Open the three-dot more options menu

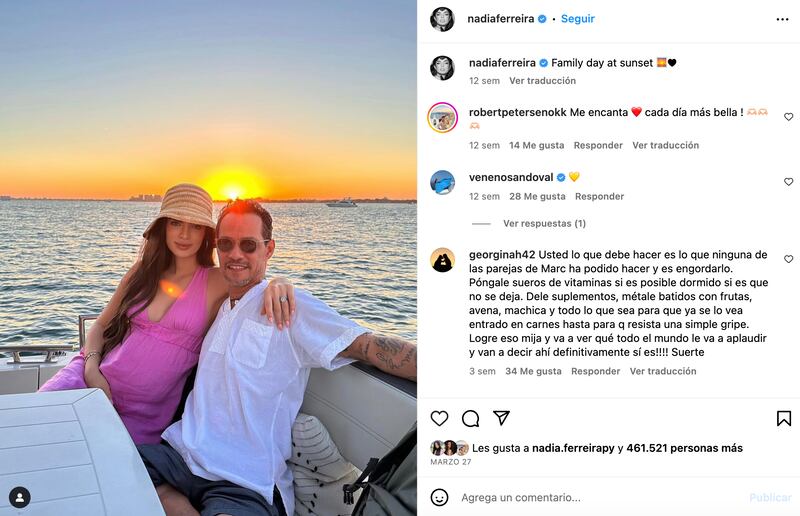(782, 19)
